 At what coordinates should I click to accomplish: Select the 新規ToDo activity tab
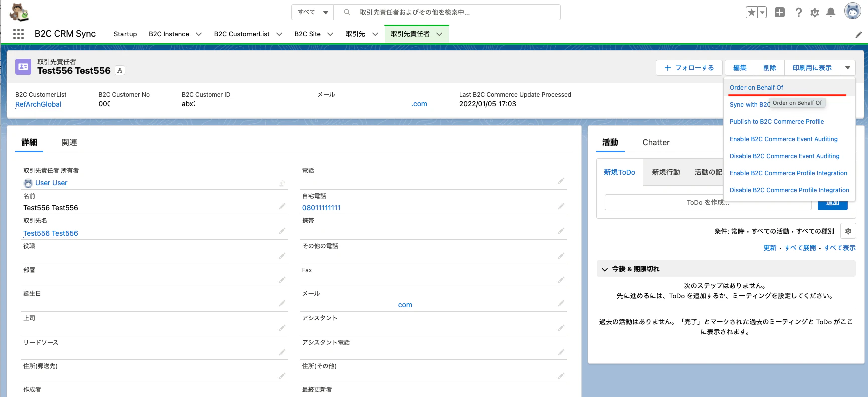(x=619, y=172)
